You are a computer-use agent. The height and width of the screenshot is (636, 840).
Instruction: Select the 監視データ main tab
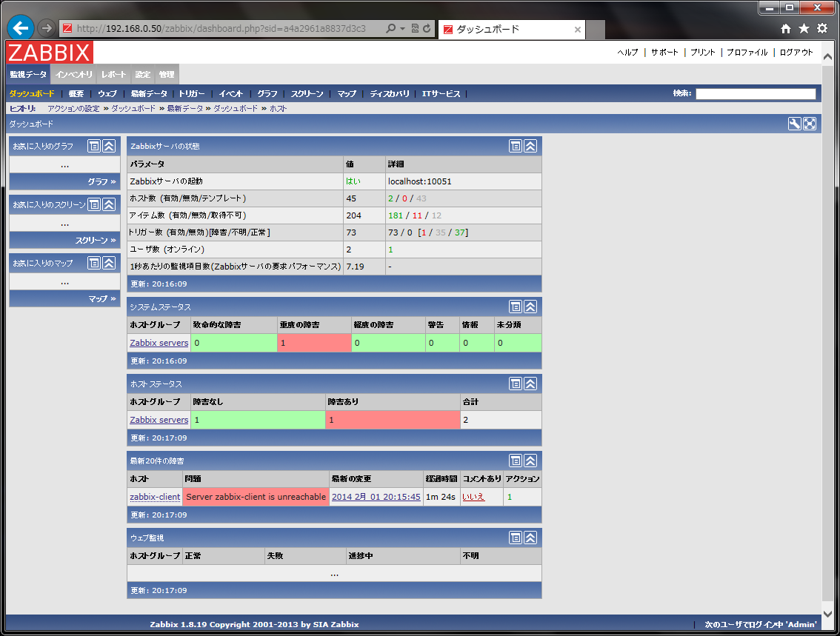click(28, 75)
